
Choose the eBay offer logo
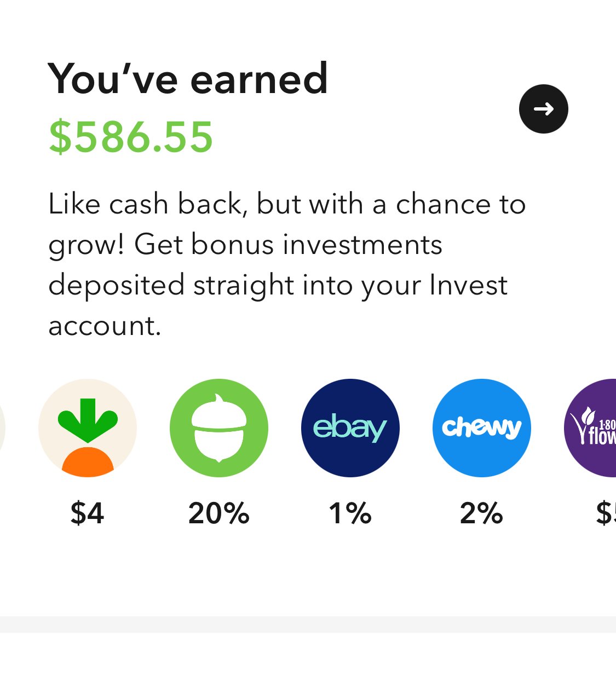(x=350, y=428)
